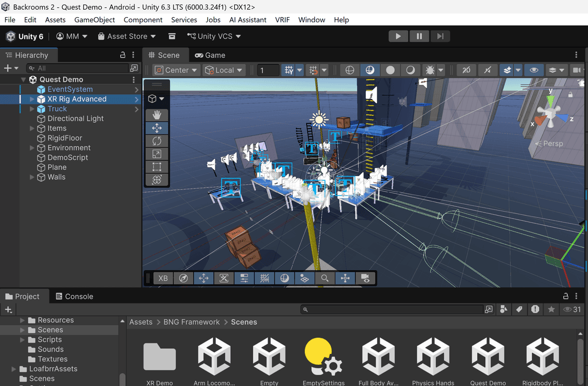The width and height of the screenshot is (588, 386).
Task: Open the Center pivot dropdown
Action: coord(176,70)
